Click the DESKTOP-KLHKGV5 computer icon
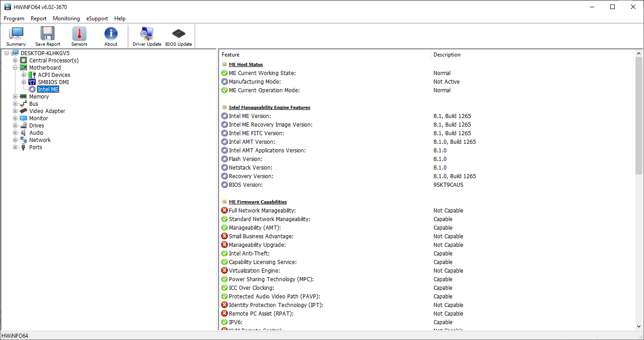 pyautogui.click(x=15, y=53)
